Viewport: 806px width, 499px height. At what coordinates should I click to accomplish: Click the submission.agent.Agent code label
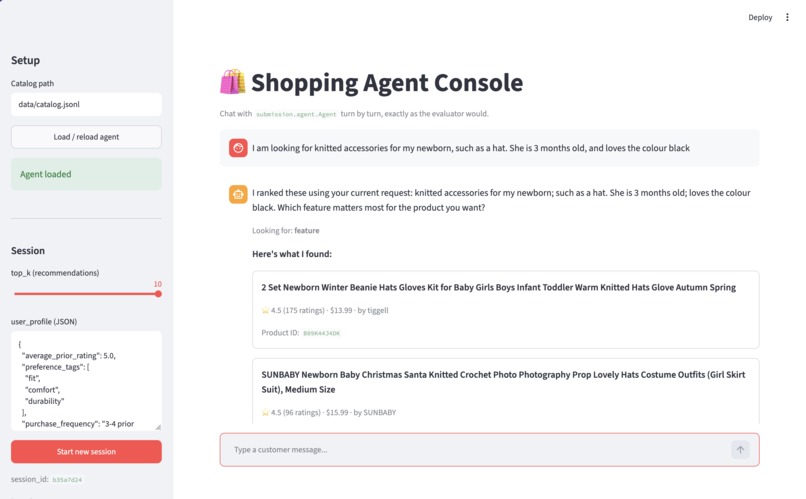(296, 114)
